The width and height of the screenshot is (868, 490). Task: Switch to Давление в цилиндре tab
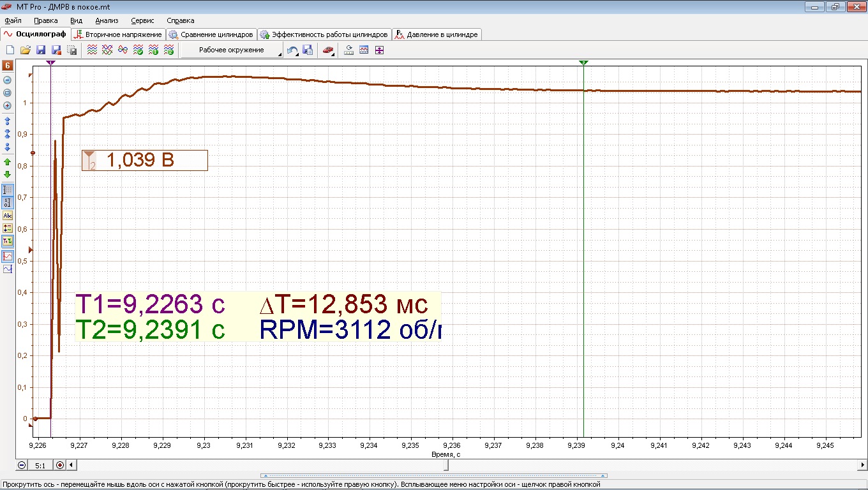click(437, 34)
